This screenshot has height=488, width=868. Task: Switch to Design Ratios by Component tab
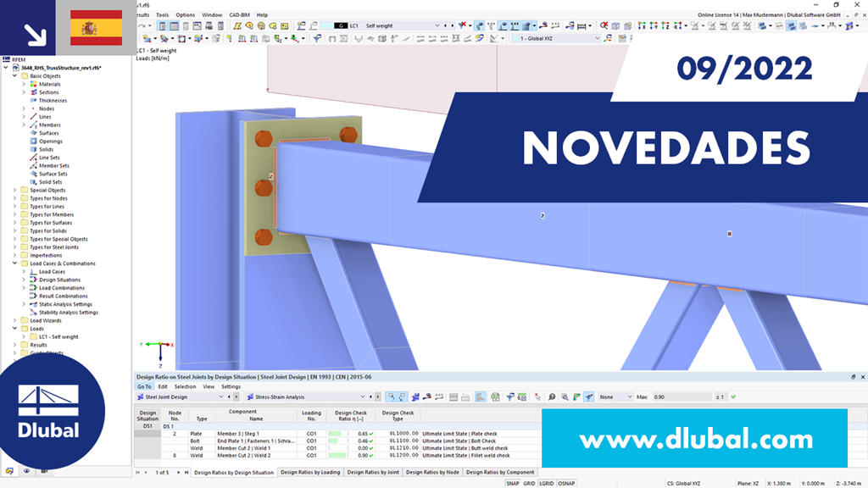pyautogui.click(x=500, y=472)
